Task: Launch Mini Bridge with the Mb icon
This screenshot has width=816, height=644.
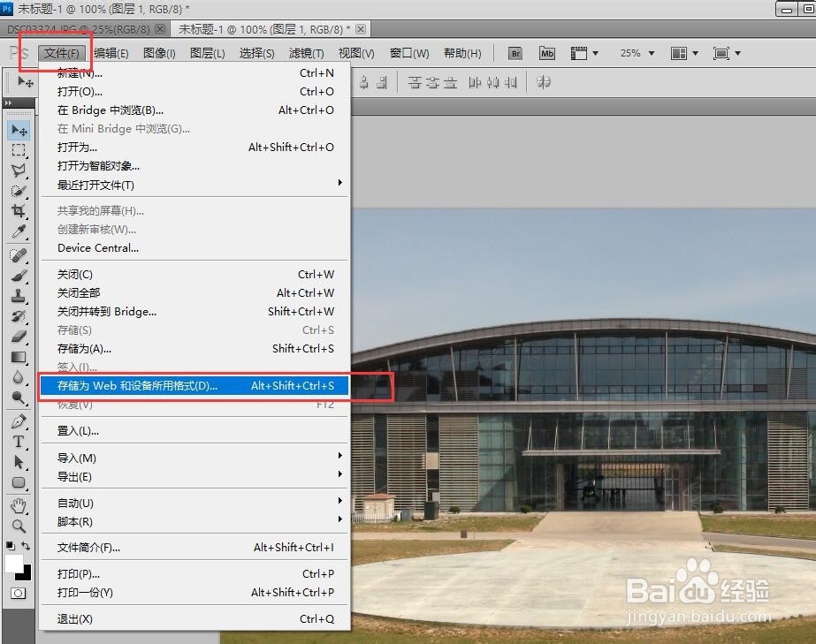Action: [547, 53]
